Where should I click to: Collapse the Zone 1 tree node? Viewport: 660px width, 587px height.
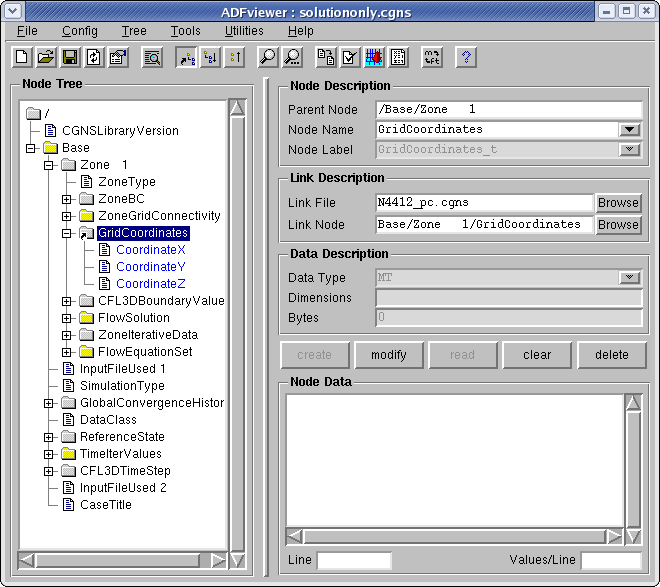[49, 165]
